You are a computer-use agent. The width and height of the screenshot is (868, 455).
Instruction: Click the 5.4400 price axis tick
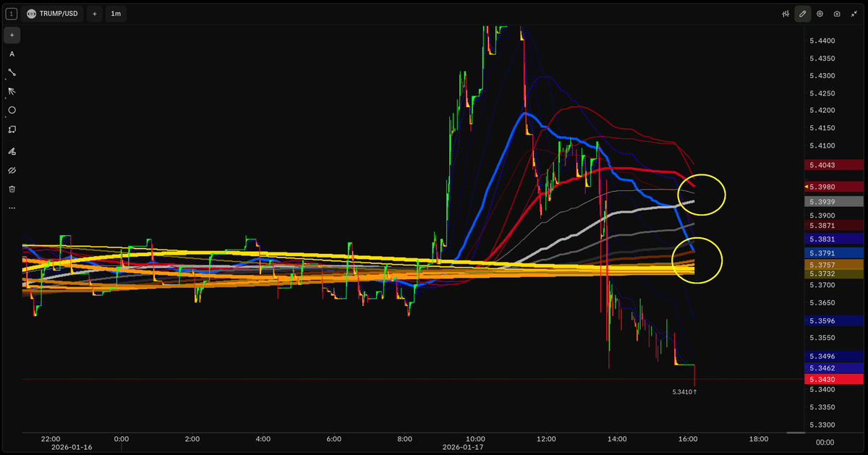822,41
